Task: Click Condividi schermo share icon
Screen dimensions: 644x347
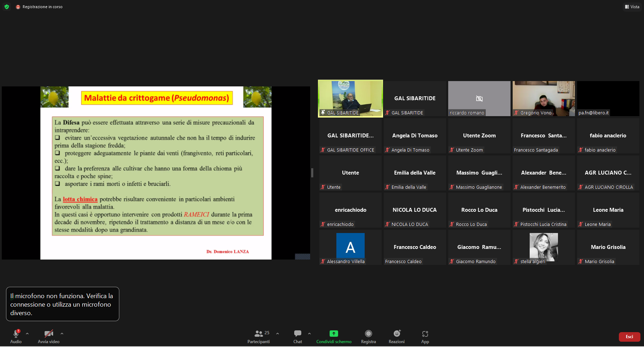Action: point(334,334)
